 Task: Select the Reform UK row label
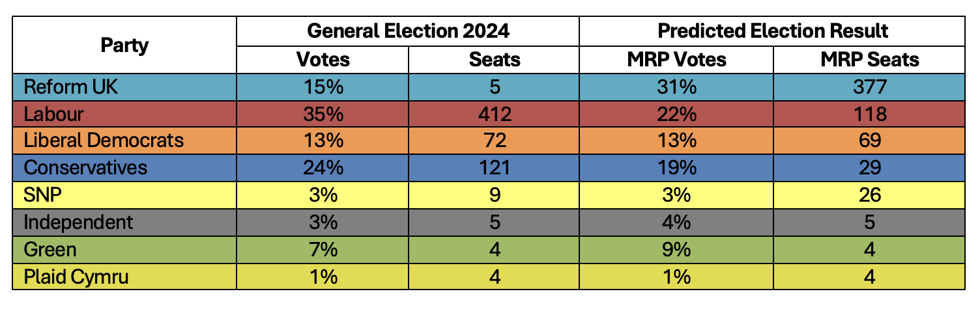click(70, 87)
